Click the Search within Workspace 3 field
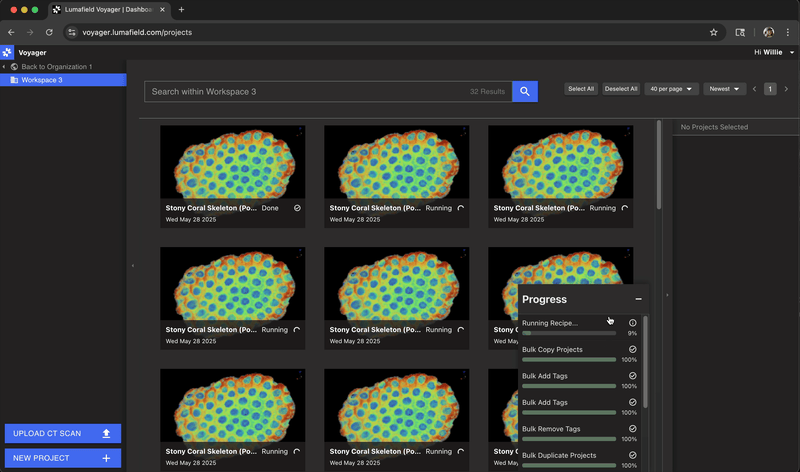The image size is (800, 472). pos(300,92)
